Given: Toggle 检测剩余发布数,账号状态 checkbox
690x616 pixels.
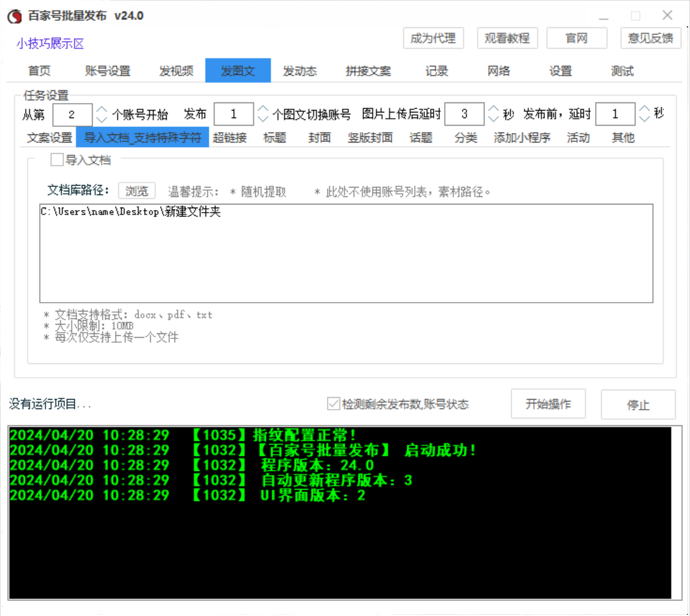Looking at the screenshot, I should coord(333,404).
